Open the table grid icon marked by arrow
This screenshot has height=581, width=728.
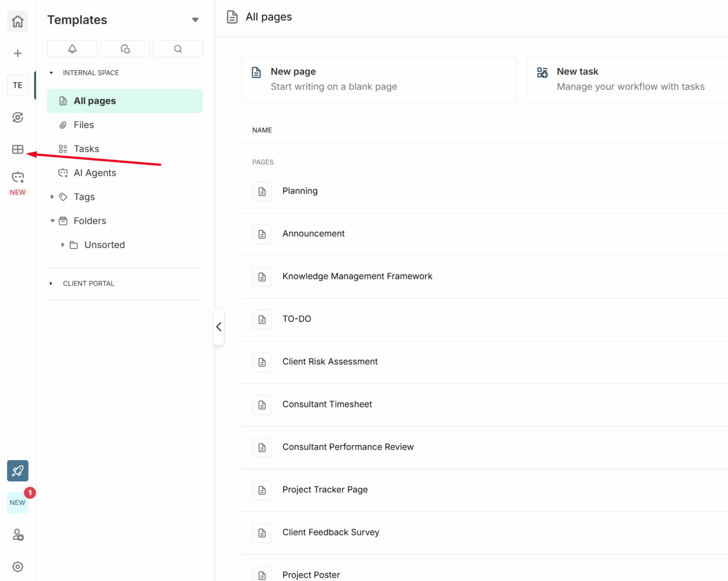coord(18,149)
